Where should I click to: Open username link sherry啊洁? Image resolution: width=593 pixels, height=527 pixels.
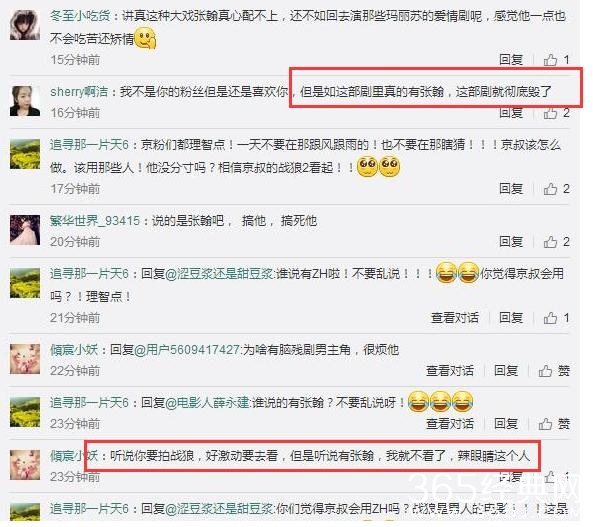(x=79, y=92)
